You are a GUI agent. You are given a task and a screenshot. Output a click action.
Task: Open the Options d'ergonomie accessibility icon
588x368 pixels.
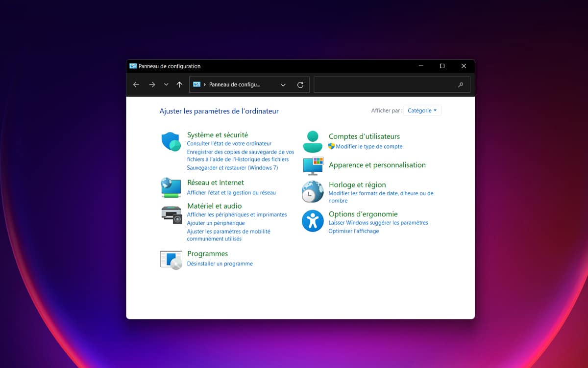pos(313,221)
